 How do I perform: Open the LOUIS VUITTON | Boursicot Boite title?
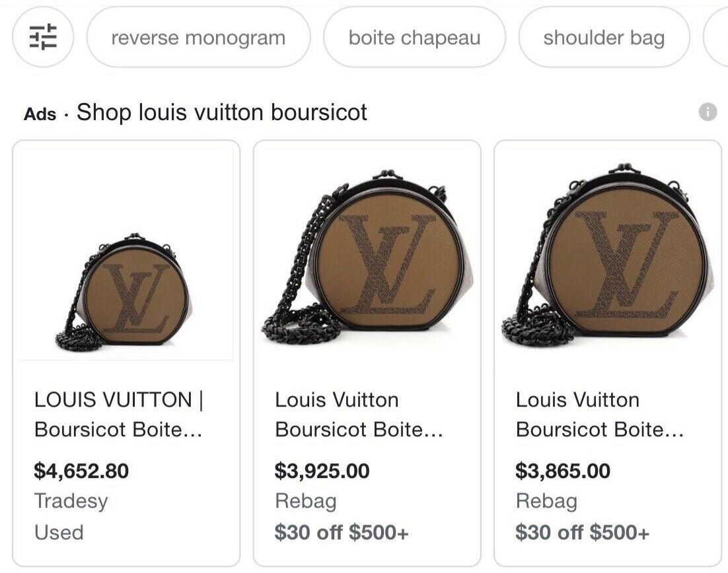tap(119, 415)
